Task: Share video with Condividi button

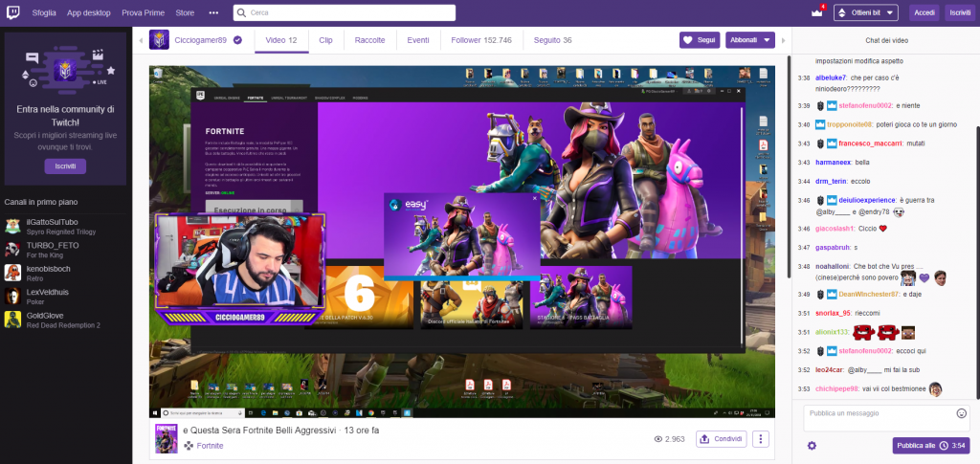Action: tap(722, 439)
